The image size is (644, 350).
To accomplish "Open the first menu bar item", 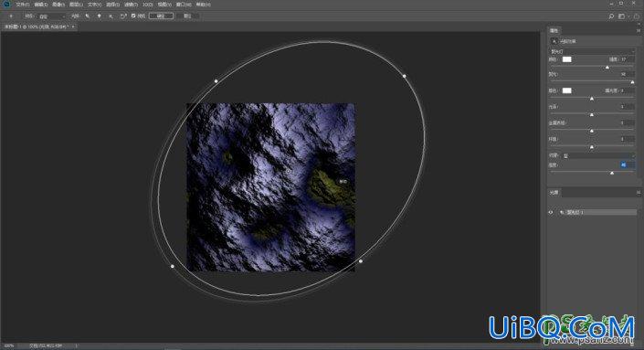I will pos(22,5).
